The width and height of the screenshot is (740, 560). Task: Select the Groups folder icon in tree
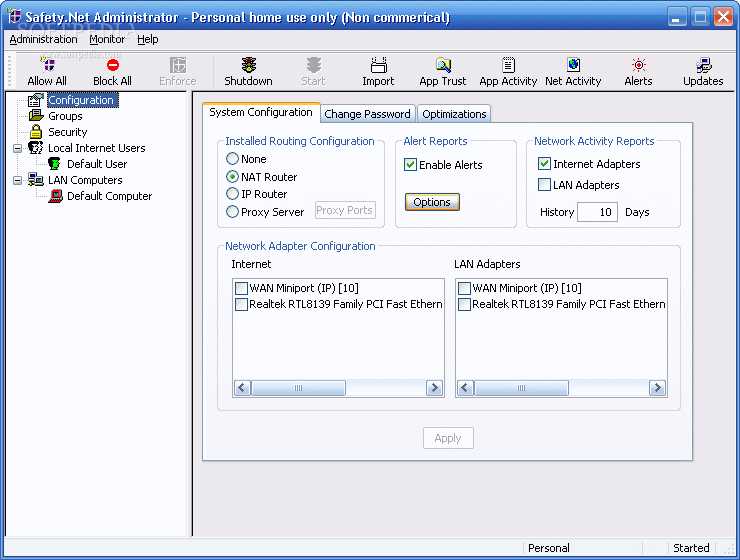36,116
